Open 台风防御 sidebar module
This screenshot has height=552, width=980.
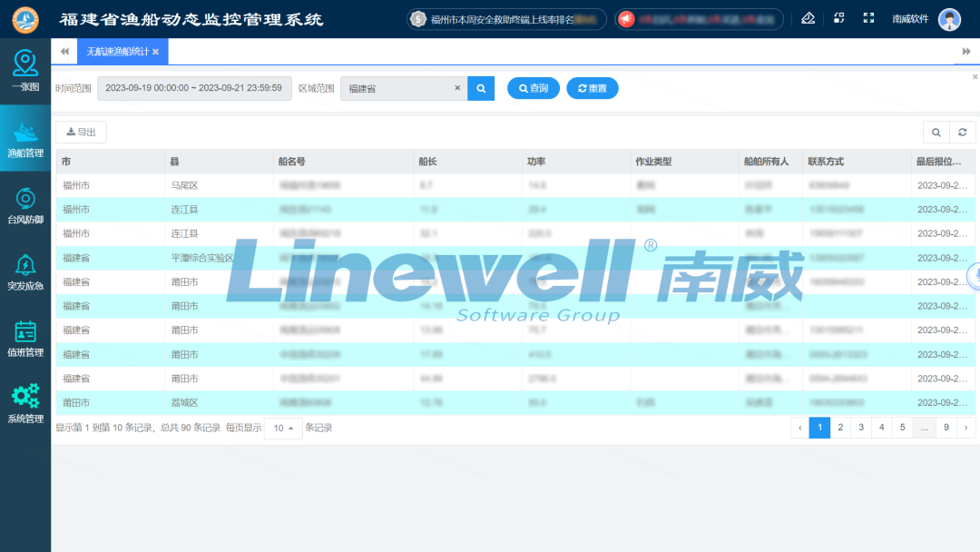[x=25, y=205]
